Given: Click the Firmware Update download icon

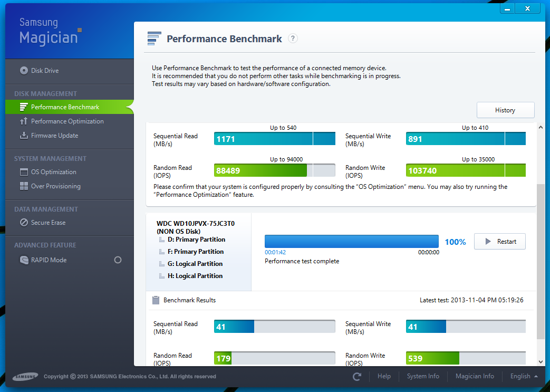Looking at the screenshot, I should coord(24,136).
